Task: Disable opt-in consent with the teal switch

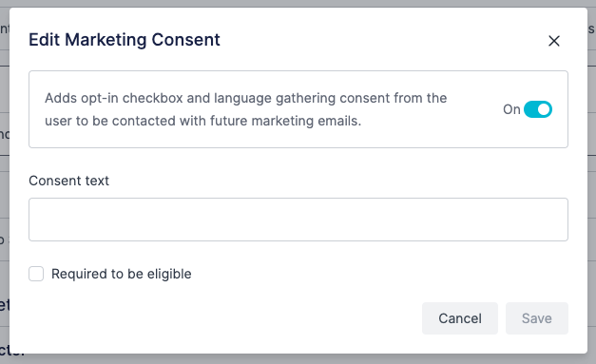Action: (x=538, y=109)
